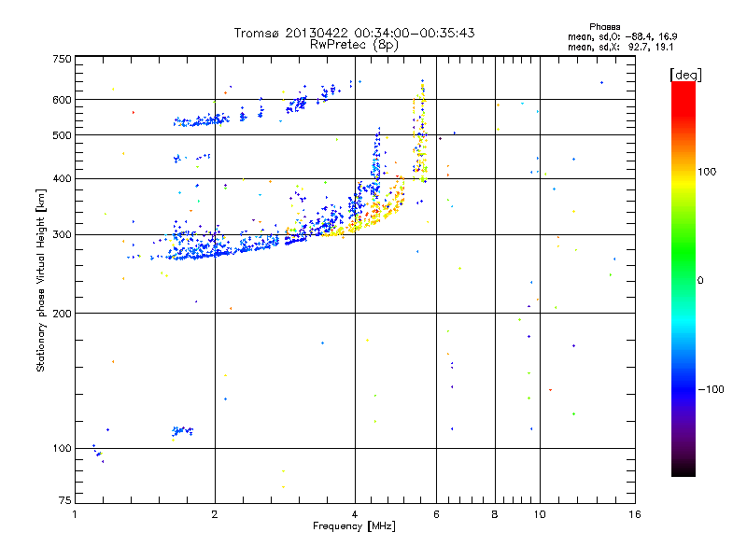Click the blue point cluster just above 100 km
This screenshot has height=560, width=747.
coord(182,431)
